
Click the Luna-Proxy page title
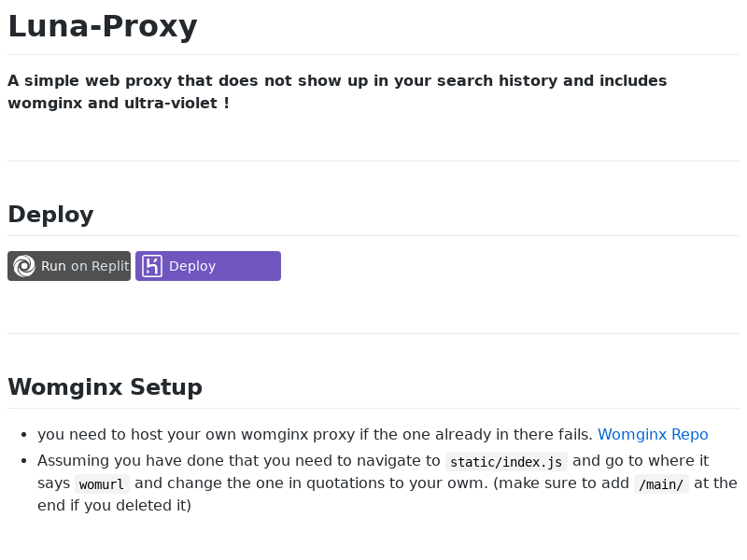(x=102, y=25)
